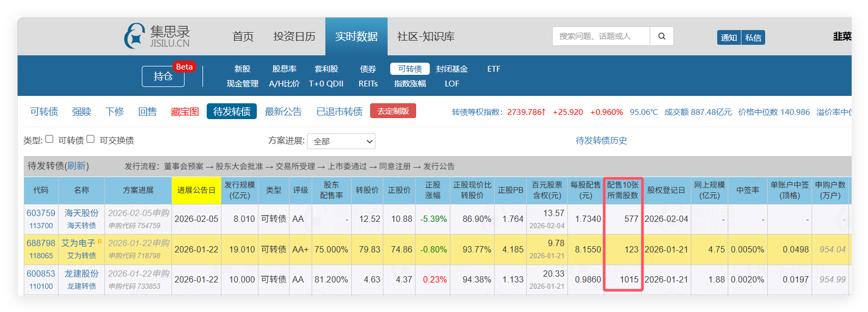Open the 私信 messages button

click(753, 37)
